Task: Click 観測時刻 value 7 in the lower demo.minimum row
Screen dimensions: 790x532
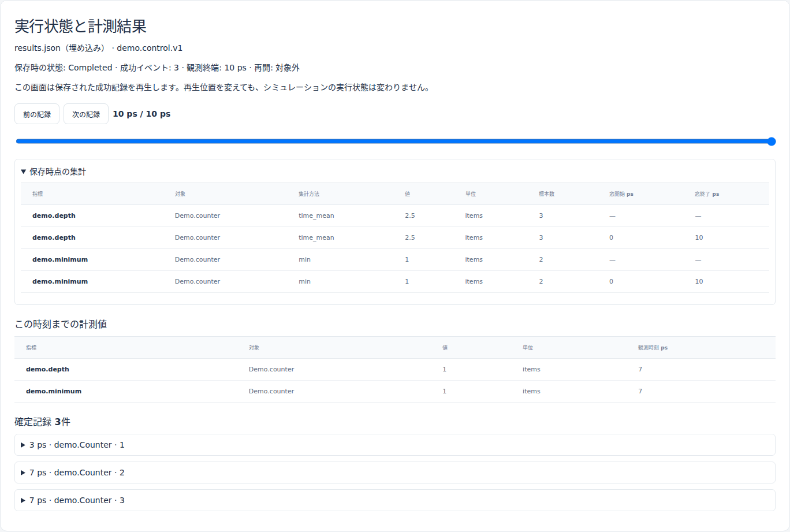Action: pyautogui.click(x=640, y=391)
